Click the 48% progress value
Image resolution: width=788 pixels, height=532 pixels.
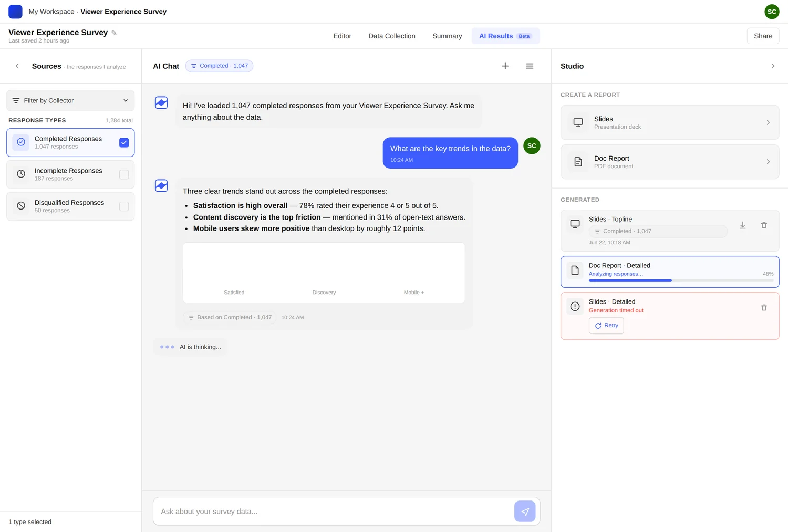pos(768,274)
